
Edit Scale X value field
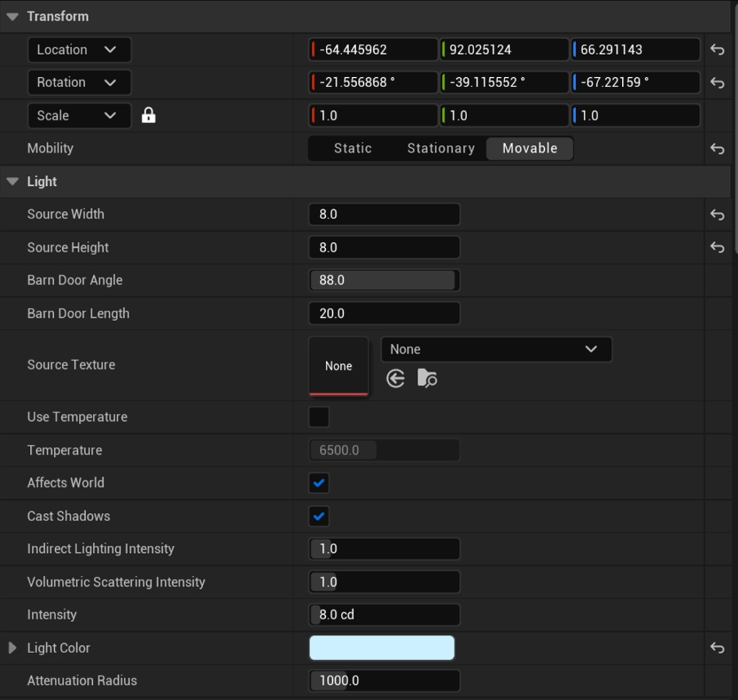point(373,115)
